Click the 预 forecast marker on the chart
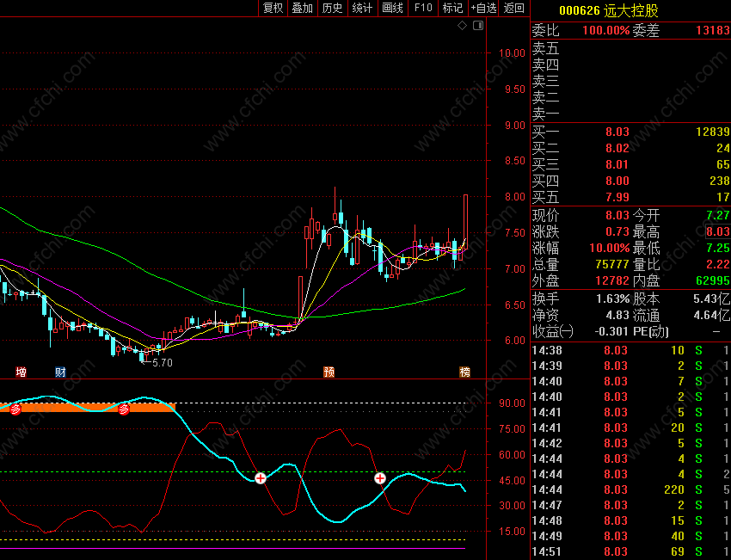Image resolution: width=731 pixels, height=560 pixels. pos(329,372)
